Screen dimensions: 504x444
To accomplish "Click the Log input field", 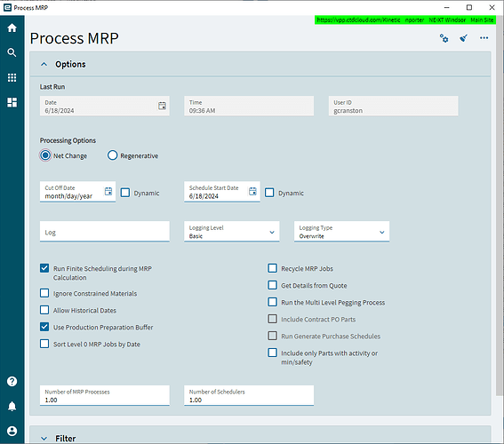I will (105, 232).
